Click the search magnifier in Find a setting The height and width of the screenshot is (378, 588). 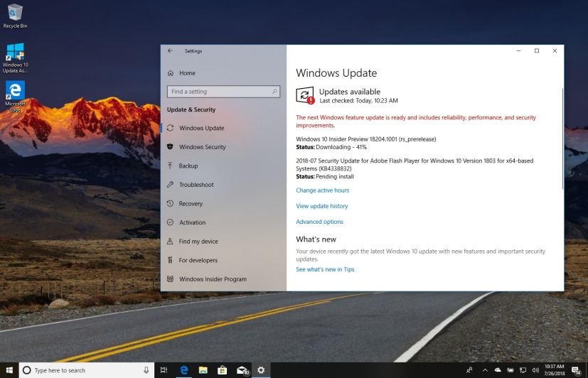click(274, 92)
